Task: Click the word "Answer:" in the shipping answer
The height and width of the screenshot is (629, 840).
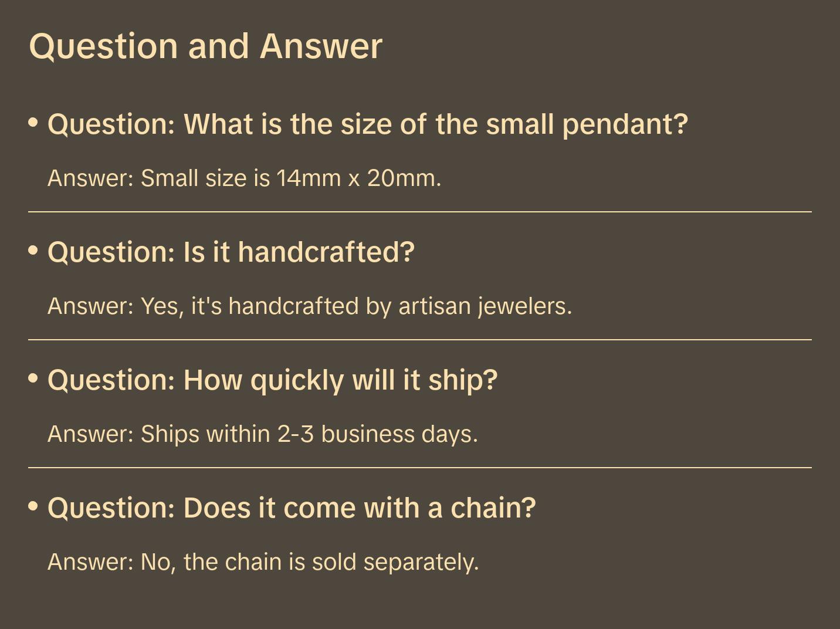Action: [x=91, y=434]
